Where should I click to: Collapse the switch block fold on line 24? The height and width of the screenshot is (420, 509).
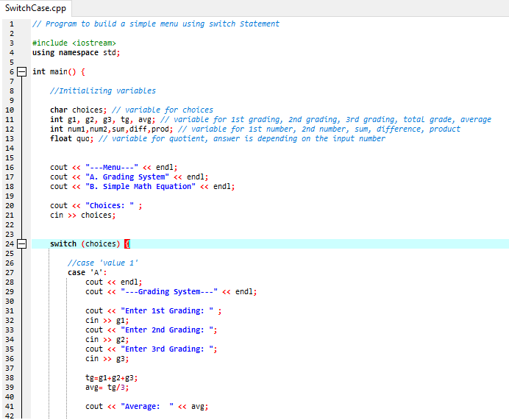(x=22, y=243)
